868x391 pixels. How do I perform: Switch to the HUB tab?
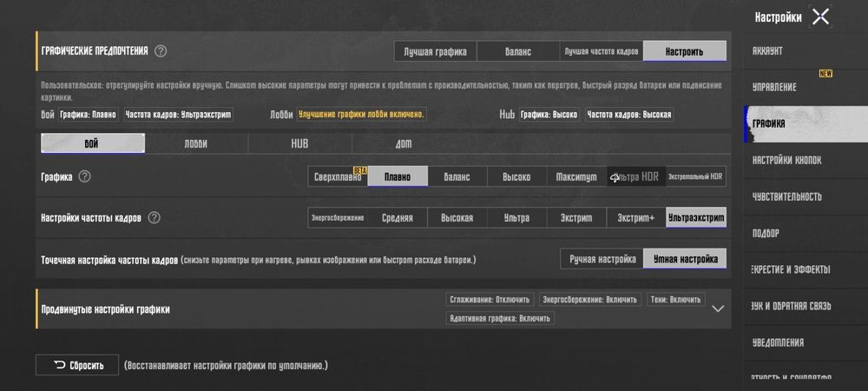pyautogui.click(x=299, y=143)
